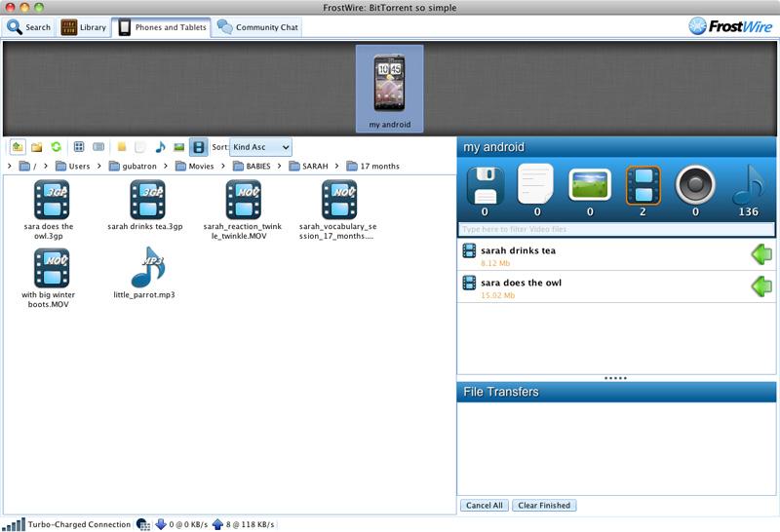
Task: Toggle the video files filter
Action: [x=199, y=147]
